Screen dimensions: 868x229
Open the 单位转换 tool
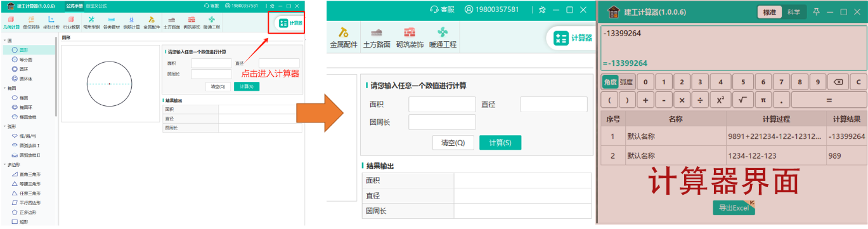[x=31, y=22]
